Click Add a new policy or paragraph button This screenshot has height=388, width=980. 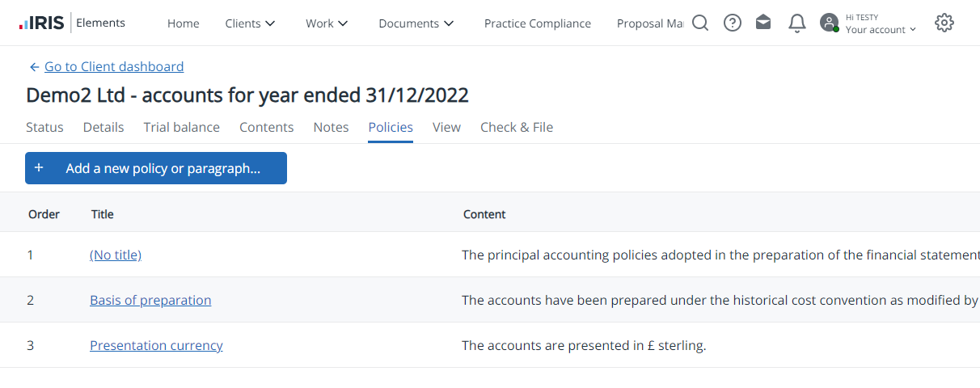pyautogui.click(x=156, y=168)
